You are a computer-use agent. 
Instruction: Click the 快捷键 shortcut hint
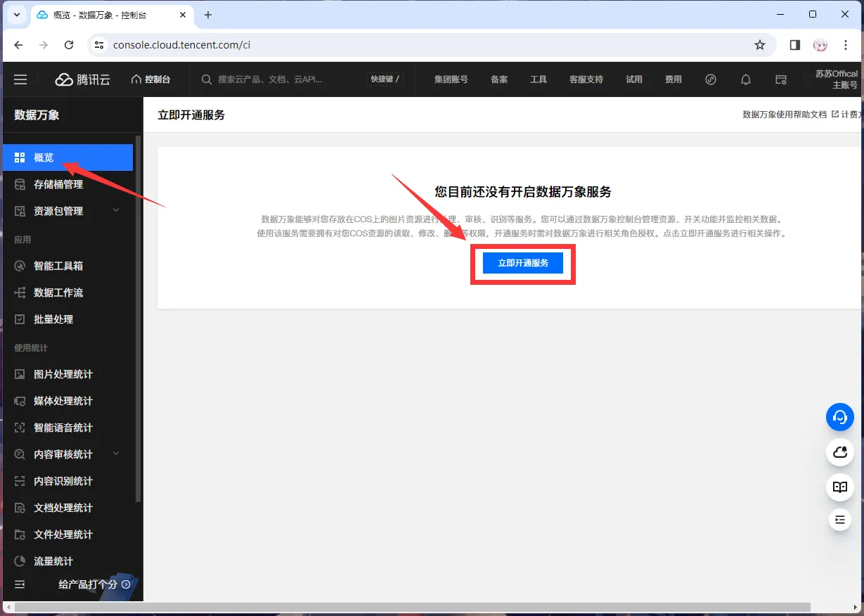(385, 79)
